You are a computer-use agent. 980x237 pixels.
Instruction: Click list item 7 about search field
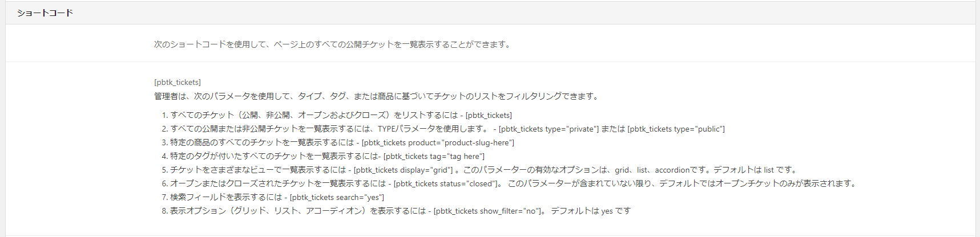point(273,197)
